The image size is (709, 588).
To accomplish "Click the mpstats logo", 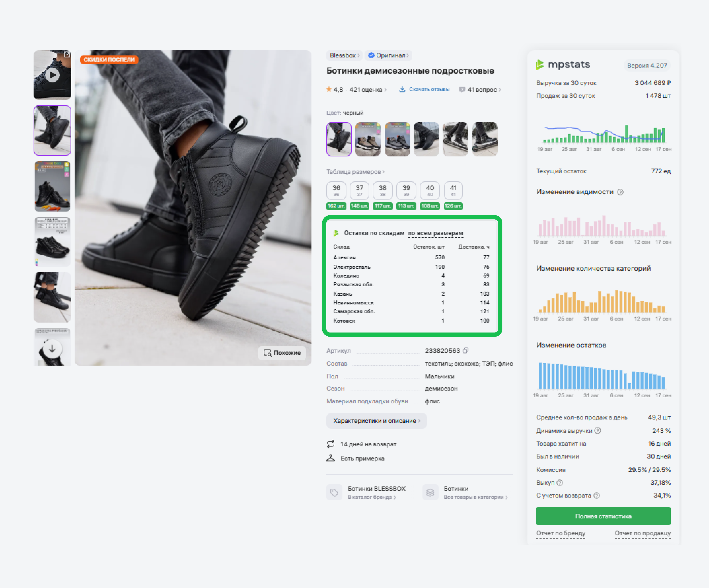I will click(563, 64).
